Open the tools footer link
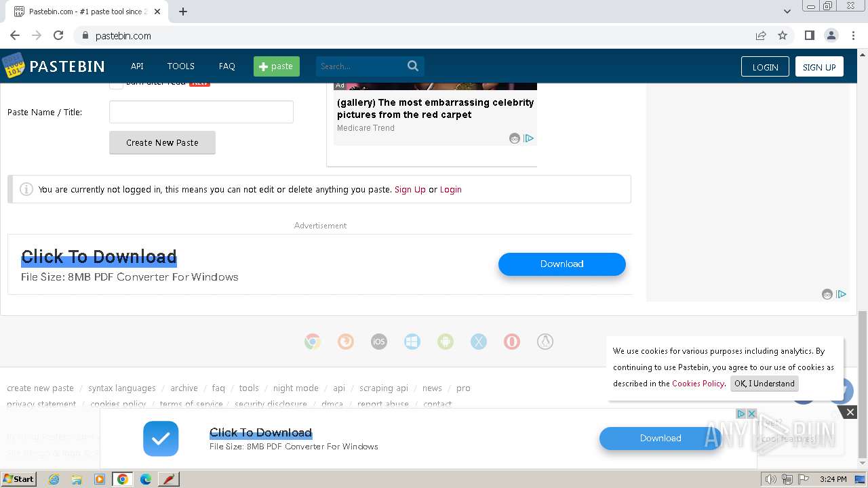The width and height of the screenshot is (868, 488). pyautogui.click(x=249, y=388)
